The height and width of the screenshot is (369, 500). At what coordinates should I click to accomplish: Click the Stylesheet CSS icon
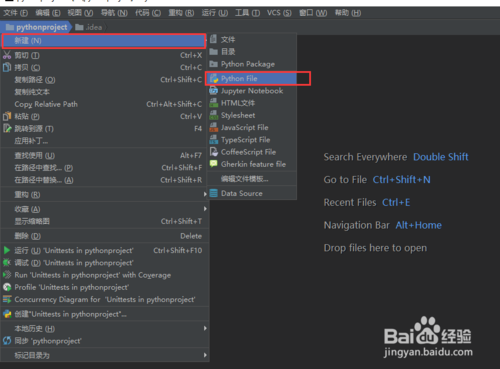point(213,115)
